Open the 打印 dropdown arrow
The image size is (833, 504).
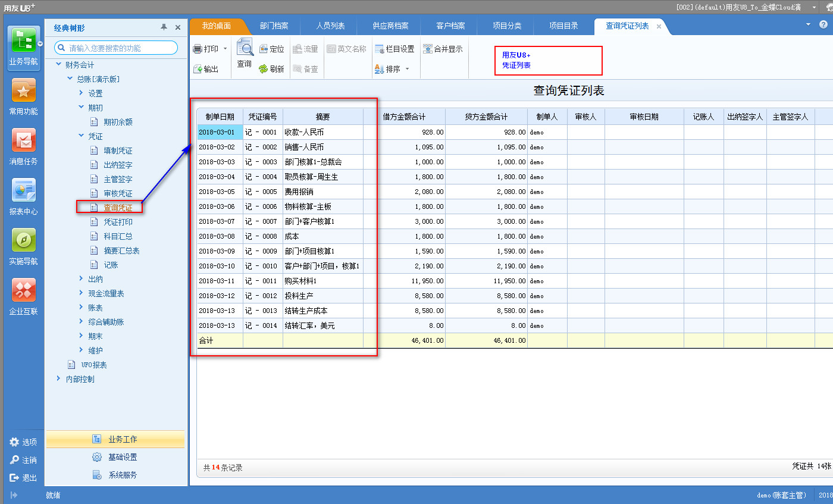(x=226, y=49)
